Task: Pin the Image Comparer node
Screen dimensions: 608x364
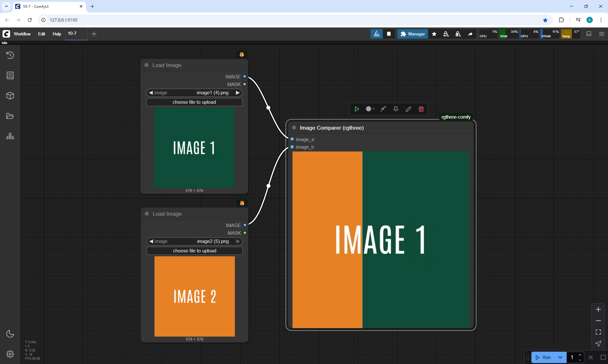Action: [396, 109]
